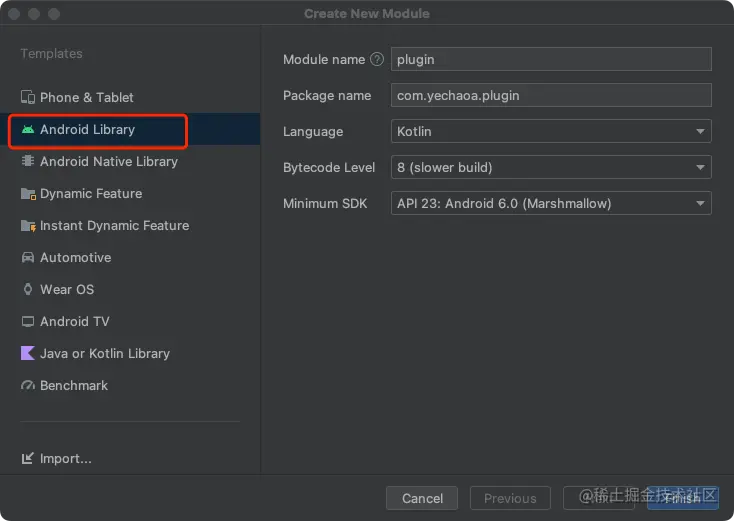The width and height of the screenshot is (734, 521).
Task: Click the Android Native Library icon
Action: tap(28, 162)
